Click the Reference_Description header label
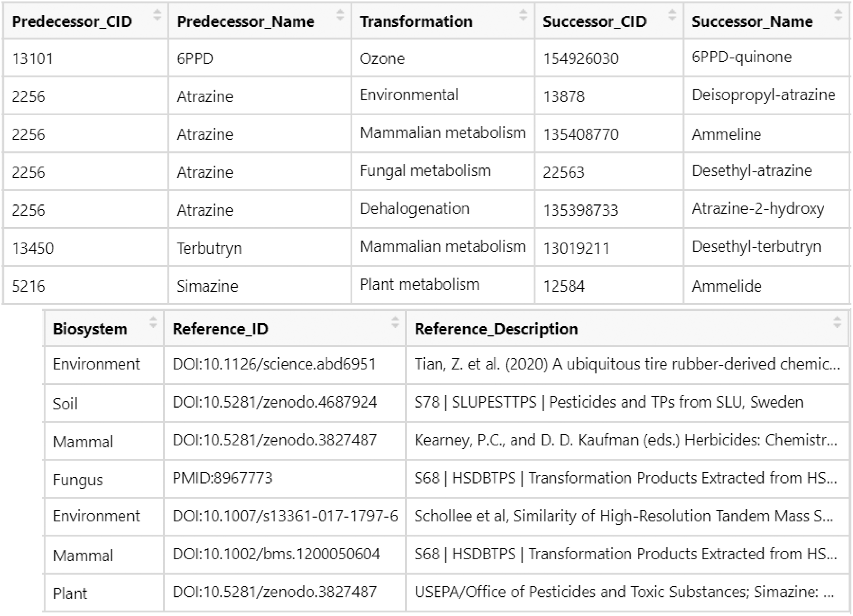 tap(496, 329)
